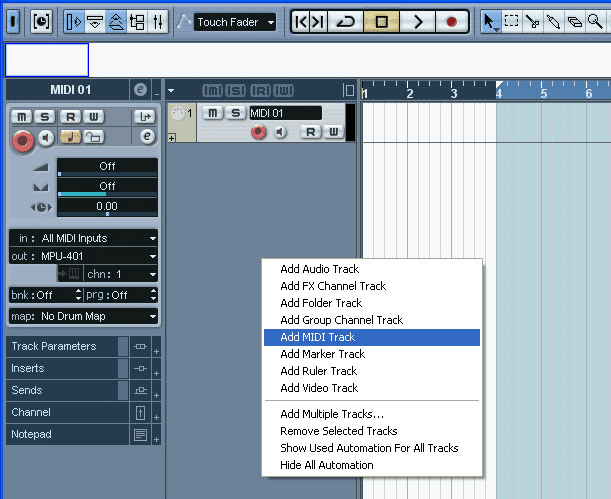Click the MIDI 01 track name field

(286, 113)
